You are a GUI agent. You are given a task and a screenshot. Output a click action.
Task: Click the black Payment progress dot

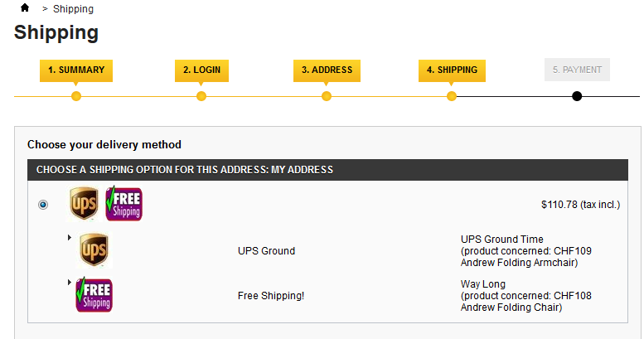coord(577,96)
